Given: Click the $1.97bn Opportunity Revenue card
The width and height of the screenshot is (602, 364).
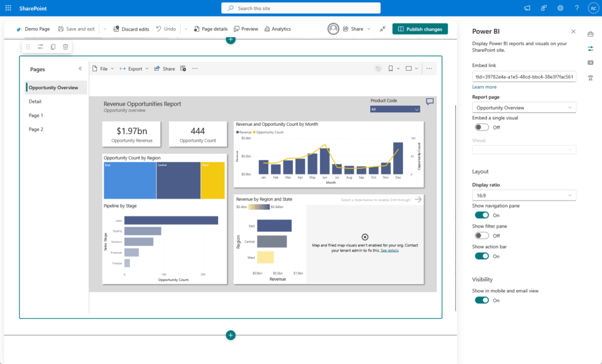Looking at the screenshot, I should pyautogui.click(x=132, y=134).
